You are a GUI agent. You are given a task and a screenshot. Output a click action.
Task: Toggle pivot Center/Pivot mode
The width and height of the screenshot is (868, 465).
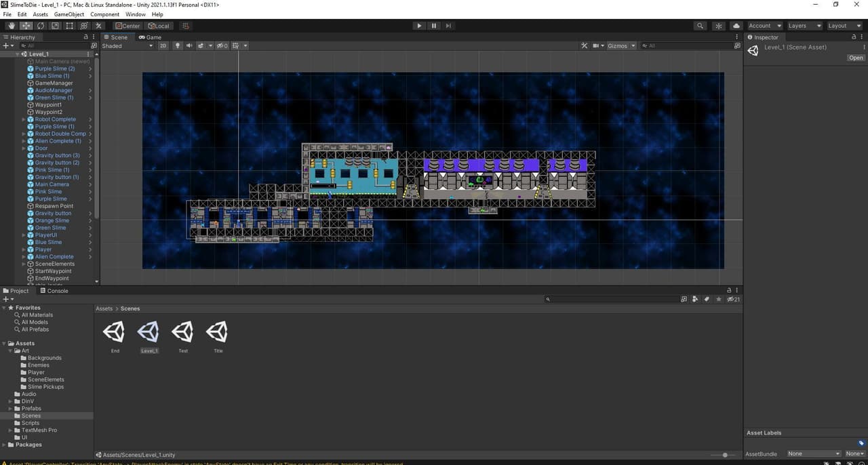pyautogui.click(x=127, y=26)
